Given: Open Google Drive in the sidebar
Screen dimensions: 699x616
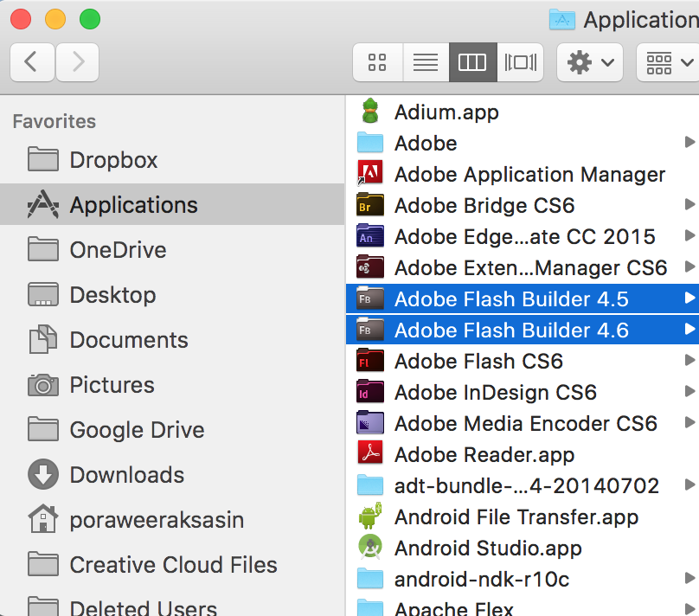Looking at the screenshot, I should (172, 430).
